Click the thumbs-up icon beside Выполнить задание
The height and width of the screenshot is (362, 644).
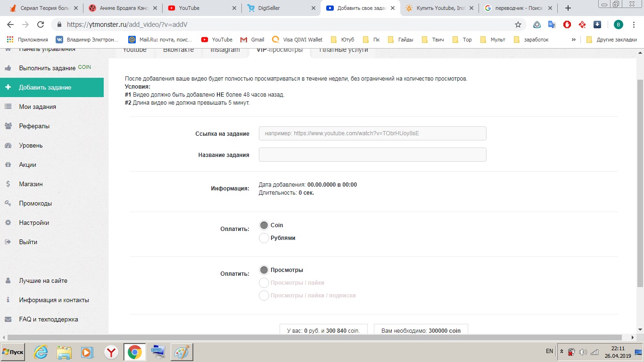click(8, 68)
